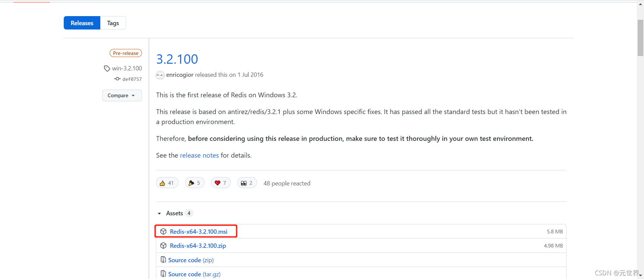Download Source code (zip)
The height and width of the screenshot is (279, 644).
tap(191, 260)
